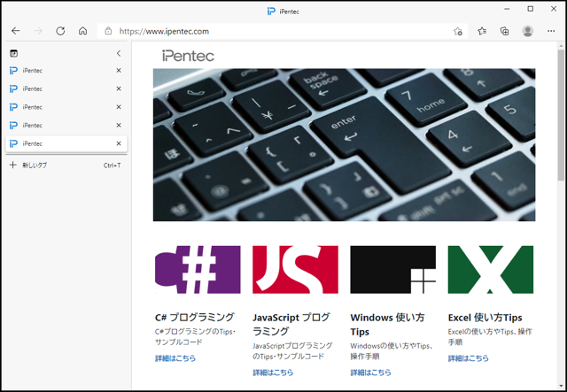Maximize the Edge browser window
Viewport: 567px width, 392px height.
(x=531, y=9)
